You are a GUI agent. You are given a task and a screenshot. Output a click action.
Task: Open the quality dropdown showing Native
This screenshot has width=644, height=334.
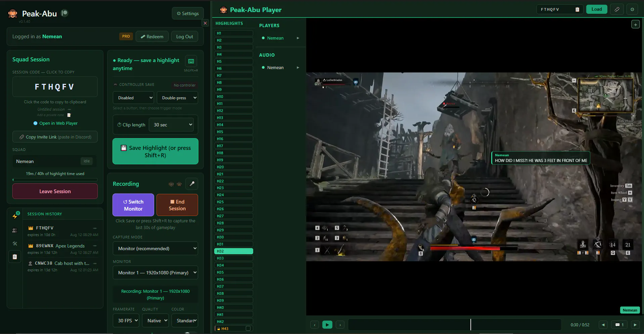(155, 321)
